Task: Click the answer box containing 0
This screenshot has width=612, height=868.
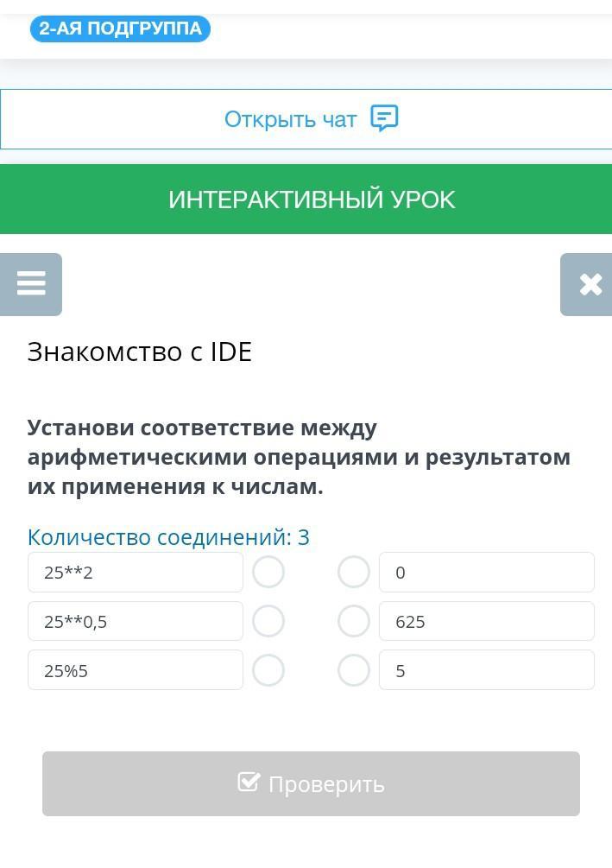Action: (x=487, y=572)
